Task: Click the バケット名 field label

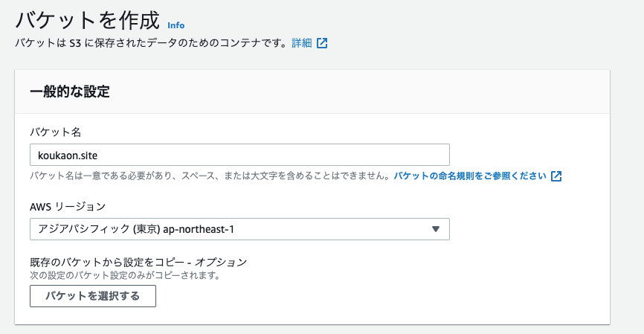Action: click(x=56, y=132)
